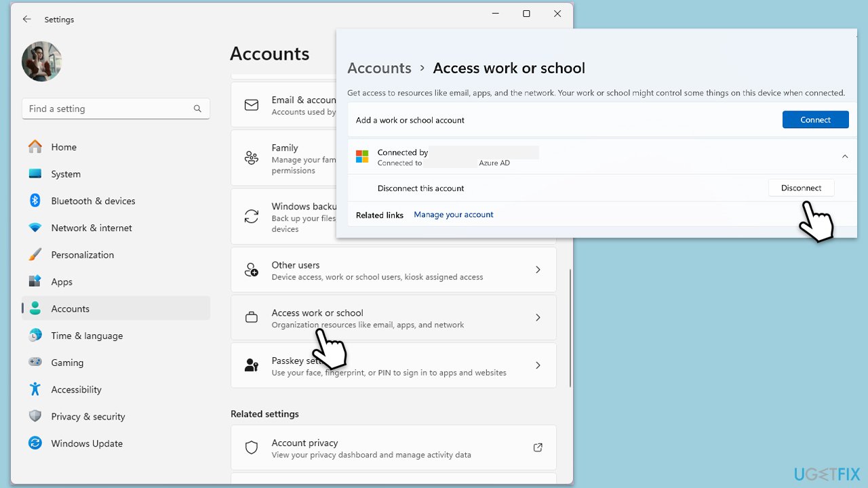868x488 pixels.
Task: Collapse the connected Azure AD account
Action: (845, 157)
